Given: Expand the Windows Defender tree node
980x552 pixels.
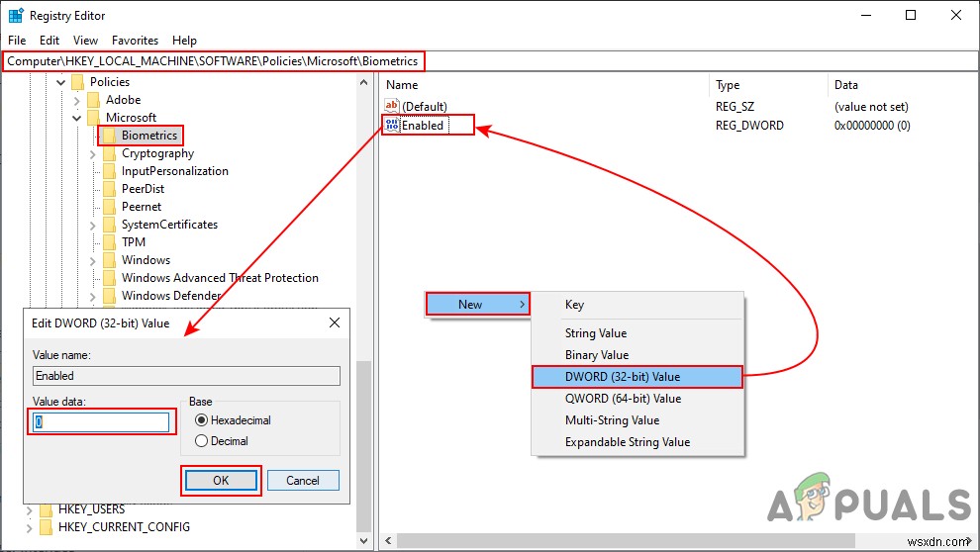Looking at the screenshot, I should click(x=92, y=296).
